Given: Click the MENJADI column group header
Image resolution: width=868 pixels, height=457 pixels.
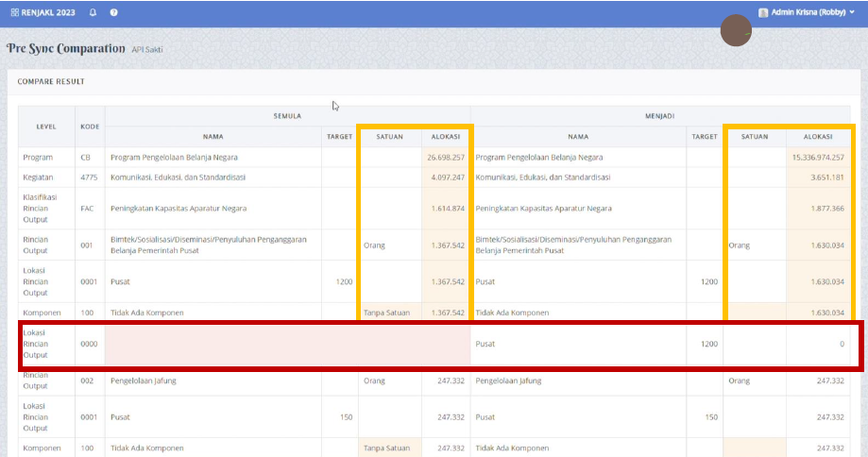Looking at the screenshot, I should [661, 115].
